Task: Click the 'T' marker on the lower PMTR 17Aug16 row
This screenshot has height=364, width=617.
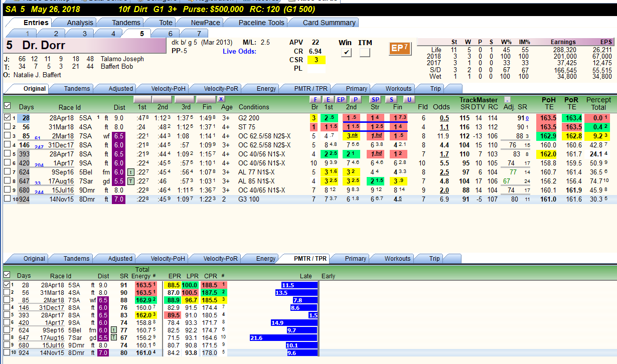Action: point(114,338)
